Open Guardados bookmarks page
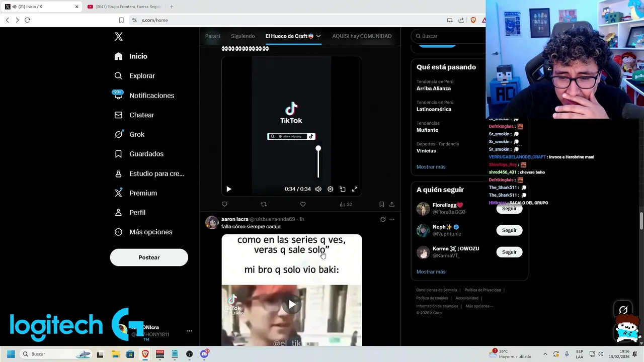This screenshot has height=362, width=644. pyautogui.click(x=139, y=154)
